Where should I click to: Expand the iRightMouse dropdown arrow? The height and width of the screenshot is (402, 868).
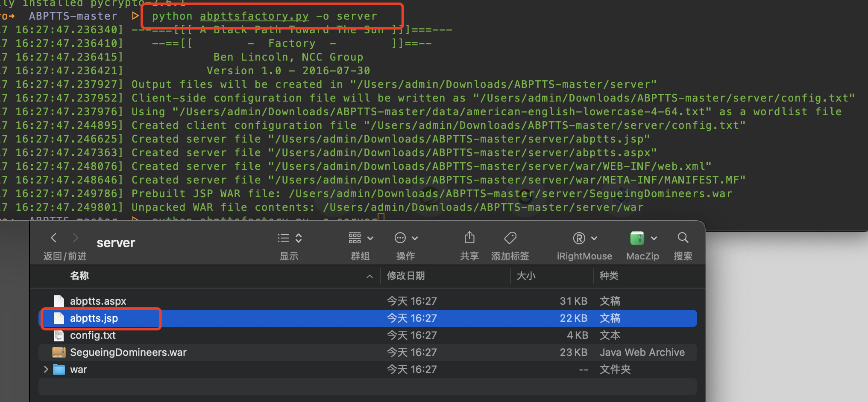pyautogui.click(x=594, y=238)
